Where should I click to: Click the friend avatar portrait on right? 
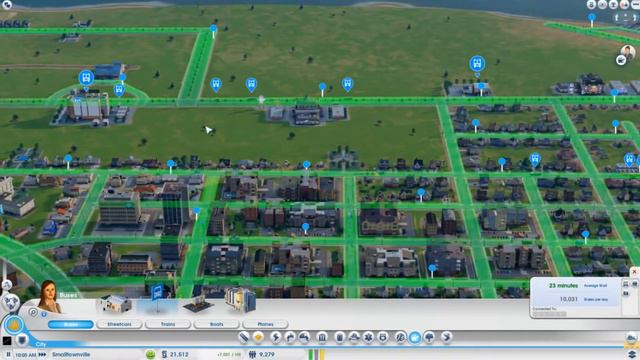(628, 52)
